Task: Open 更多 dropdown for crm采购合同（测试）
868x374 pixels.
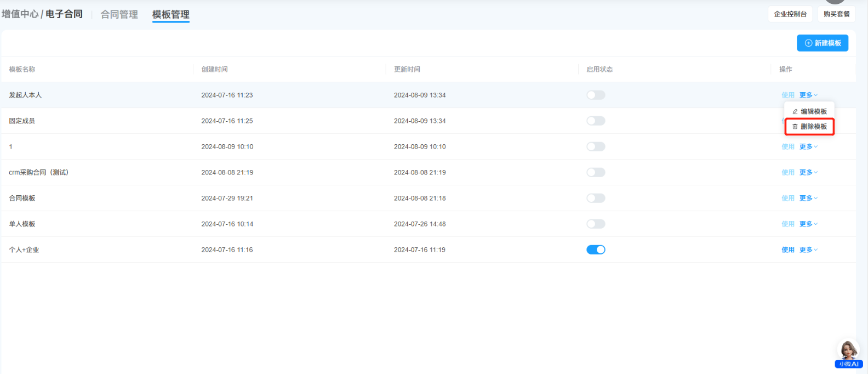Action: pos(808,172)
